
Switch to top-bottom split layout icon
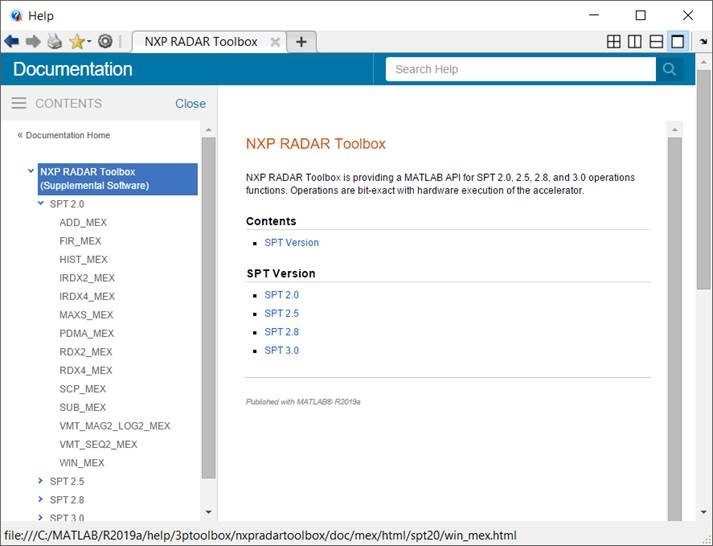point(656,42)
